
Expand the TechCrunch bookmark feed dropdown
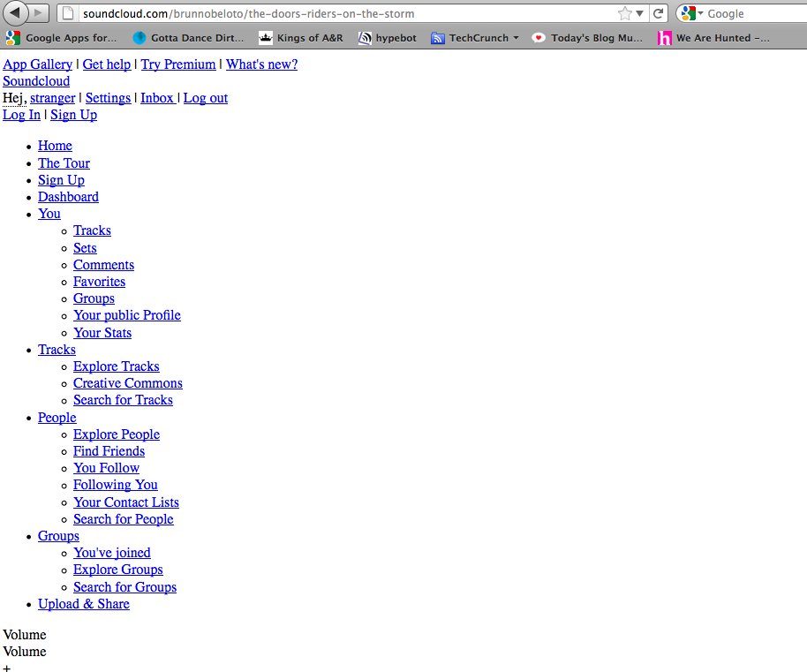(x=516, y=38)
